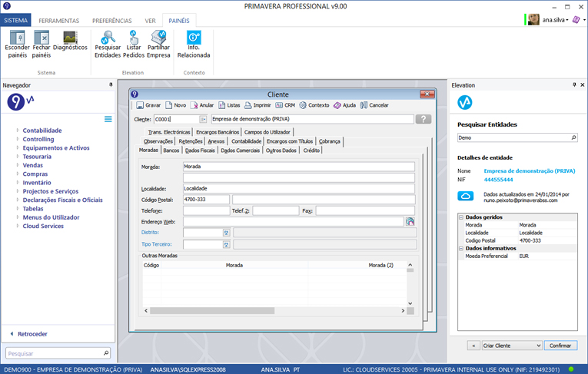Select Crédito tab
This screenshot has width=588, height=374.
point(311,151)
